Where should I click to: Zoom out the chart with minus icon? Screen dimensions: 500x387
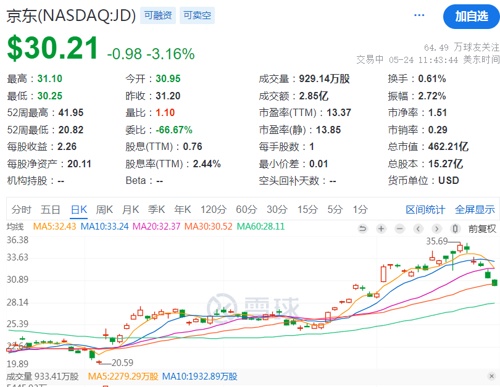pos(400,229)
